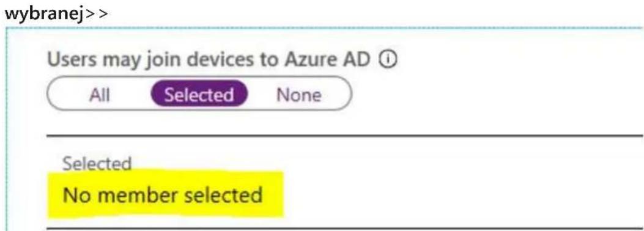The height and width of the screenshot is (231, 644).
Task: Select the purple Selected option
Action: 199,95
